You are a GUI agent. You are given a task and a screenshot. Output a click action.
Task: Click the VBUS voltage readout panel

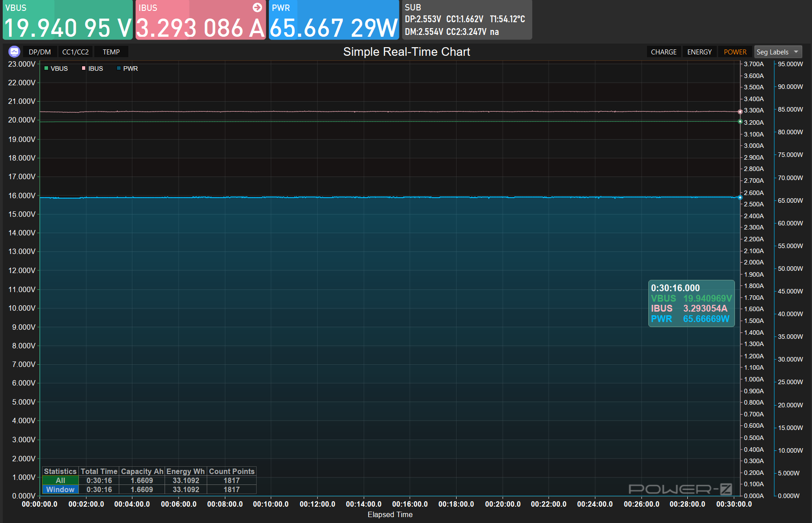(x=68, y=20)
